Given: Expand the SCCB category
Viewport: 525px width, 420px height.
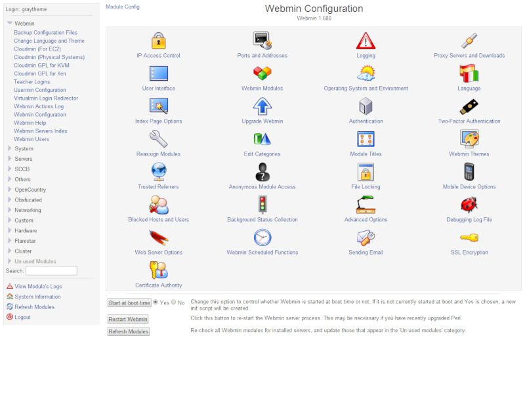Looking at the screenshot, I should coord(10,169).
